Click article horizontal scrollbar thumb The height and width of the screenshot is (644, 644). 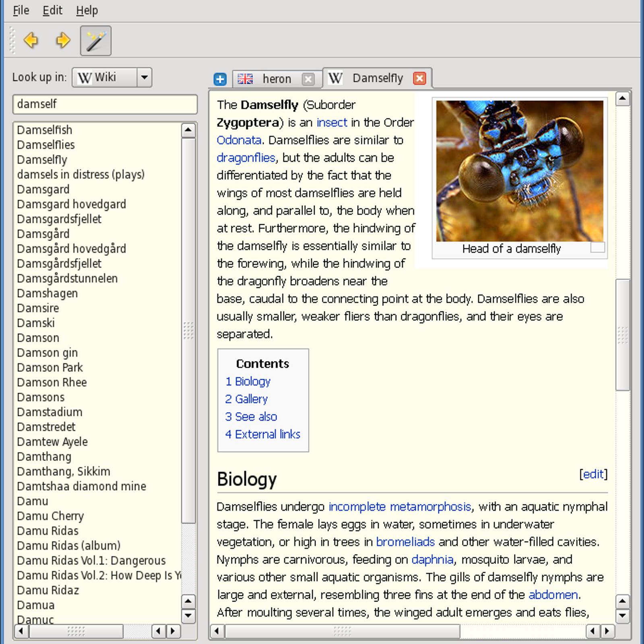tap(343, 631)
